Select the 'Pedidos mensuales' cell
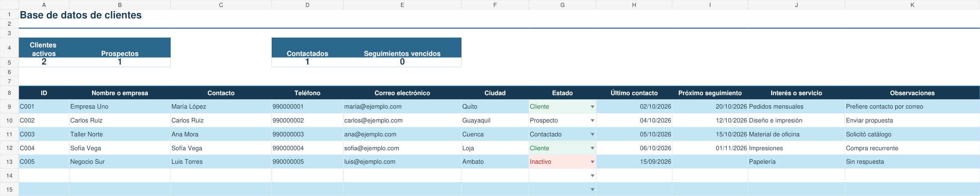 [x=796, y=107]
